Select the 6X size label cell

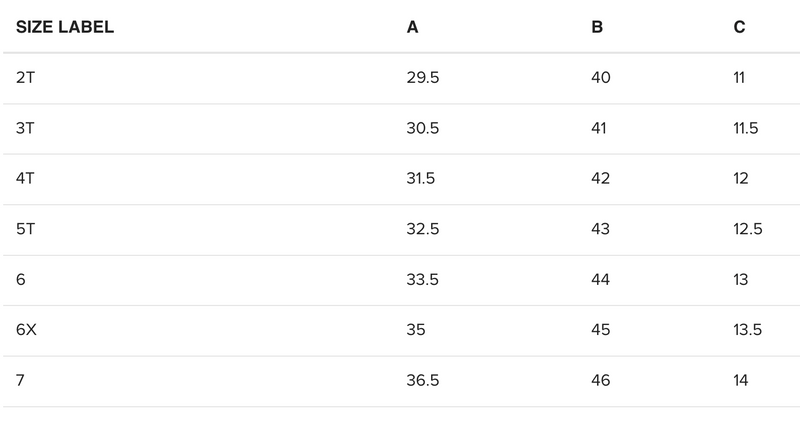click(x=26, y=330)
